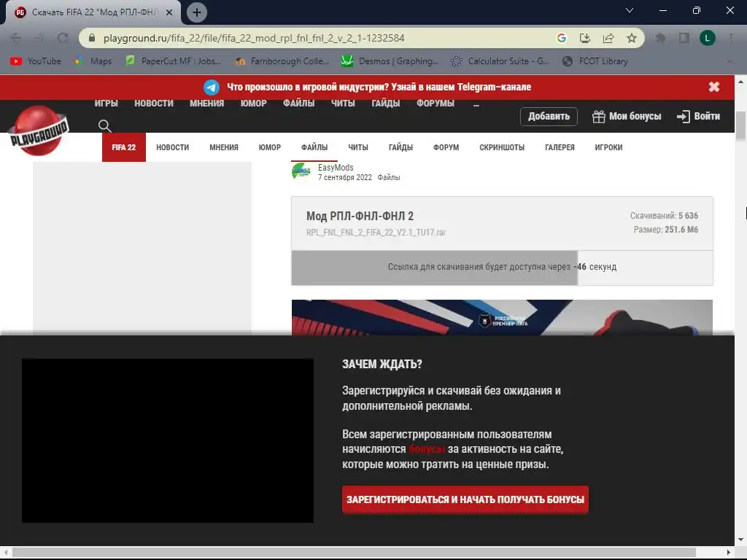Click ЗАРЕГИСТРИРОВАТЬСЯ И НАЧАТЬ ПОЛУЧАТЬ БОНУСЫ button

pyautogui.click(x=465, y=499)
